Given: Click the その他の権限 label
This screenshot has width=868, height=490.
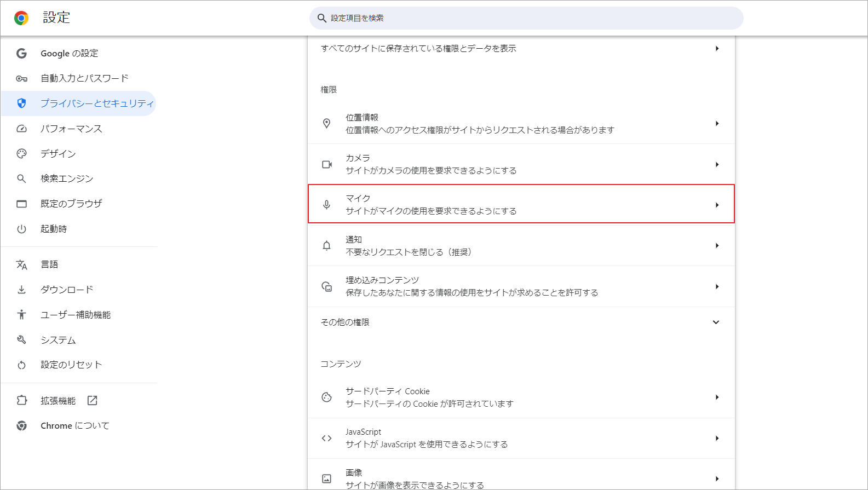Looking at the screenshot, I should [345, 322].
